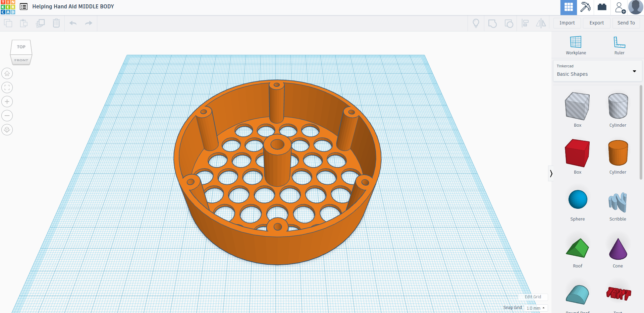Image resolution: width=644 pixels, height=313 pixels.
Task: Click the Delete trash icon
Action: coord(56,23)
